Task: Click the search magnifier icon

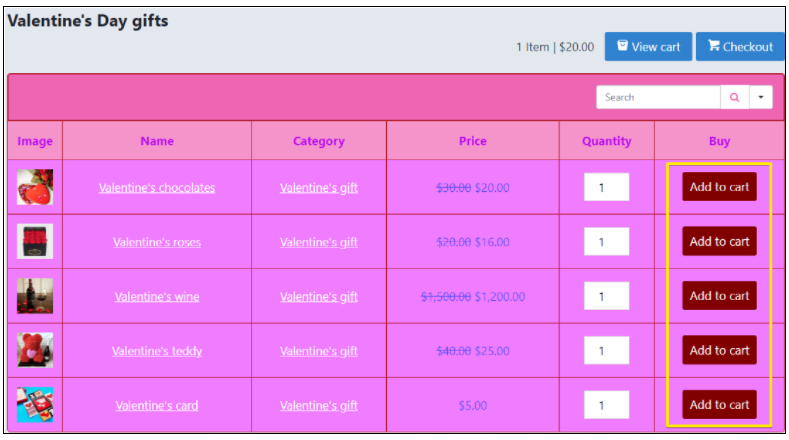Action: click(735, 97)
